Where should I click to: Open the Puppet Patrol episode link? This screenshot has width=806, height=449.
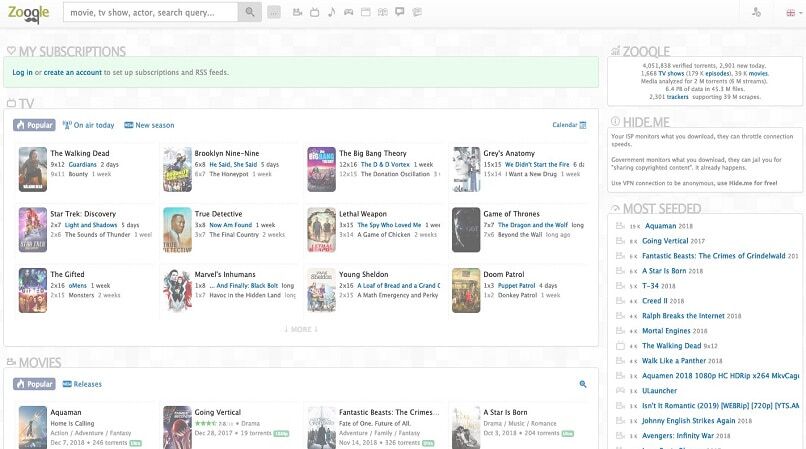516,285
